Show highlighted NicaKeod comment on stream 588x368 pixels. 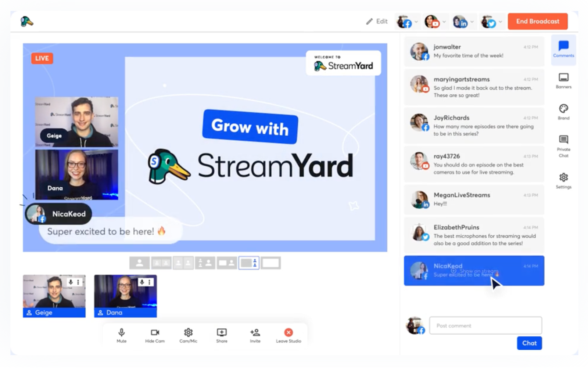(474, 271)
